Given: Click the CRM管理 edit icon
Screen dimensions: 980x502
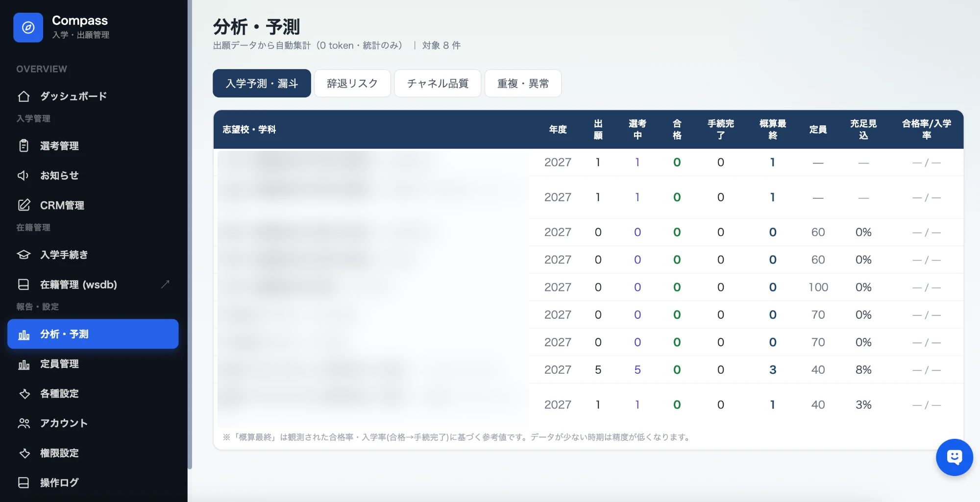Looking at the screenshot, I should pos(24,205).
